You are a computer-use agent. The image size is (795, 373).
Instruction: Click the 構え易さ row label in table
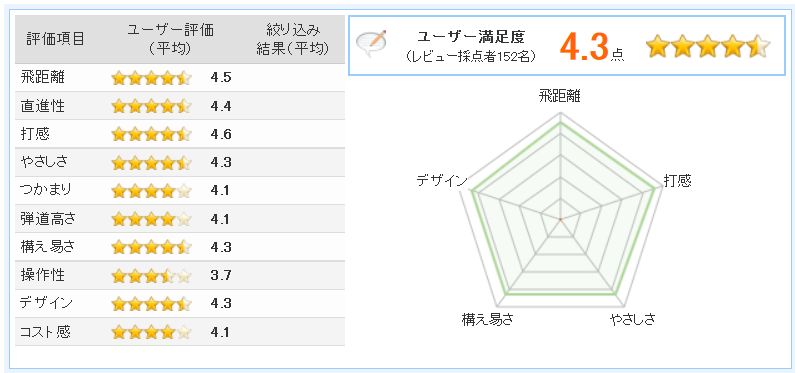pyautogui.click(x=48, y=247)
